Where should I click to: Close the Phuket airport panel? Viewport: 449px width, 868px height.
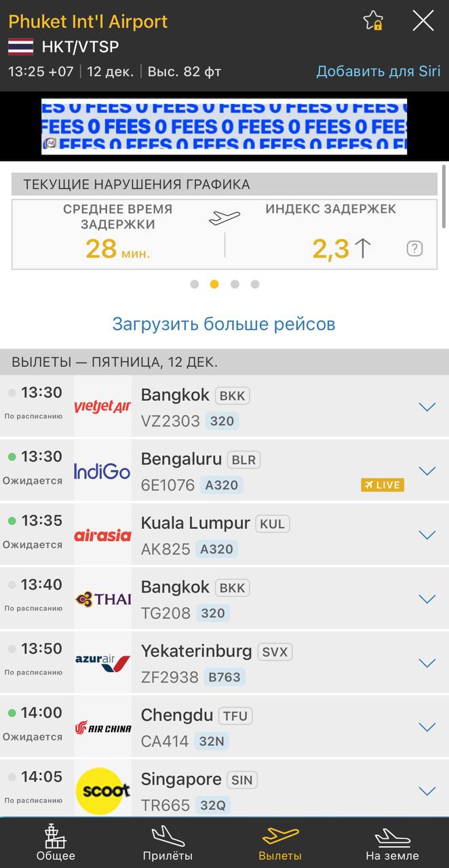[x=423, y=21]
